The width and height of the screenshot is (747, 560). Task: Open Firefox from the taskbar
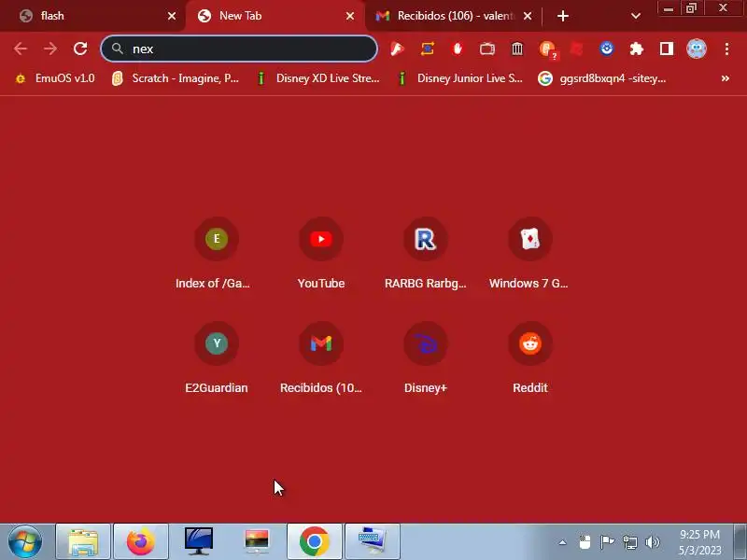coord(141,541)
